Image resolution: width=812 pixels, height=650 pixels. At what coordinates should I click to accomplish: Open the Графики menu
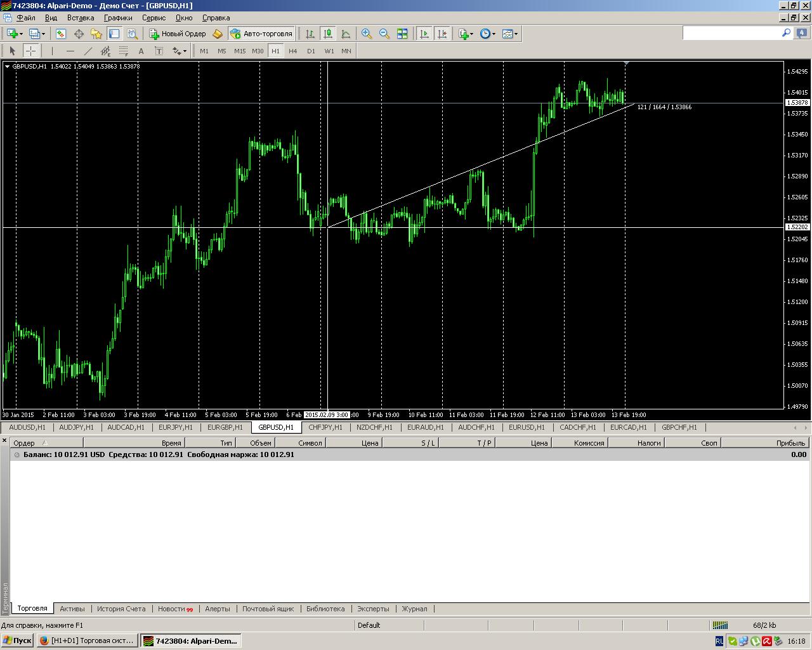pyautogui.click(x=118, y=18)
